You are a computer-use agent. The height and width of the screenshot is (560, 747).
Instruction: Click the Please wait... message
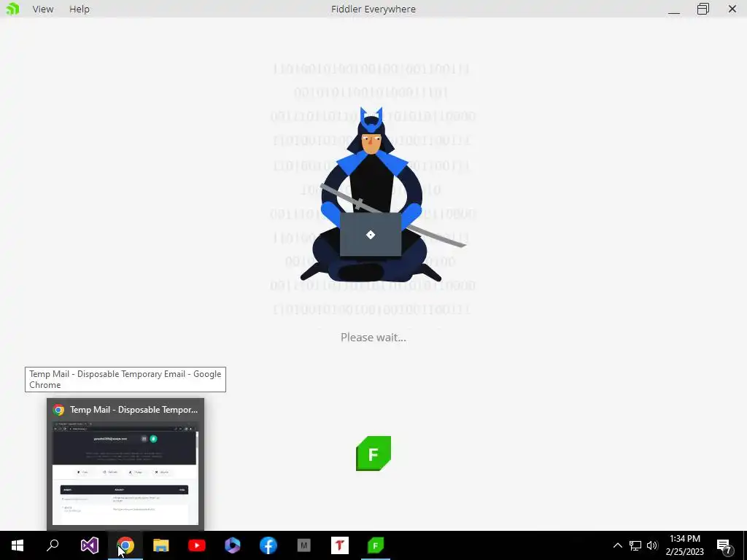pos(373,338)
